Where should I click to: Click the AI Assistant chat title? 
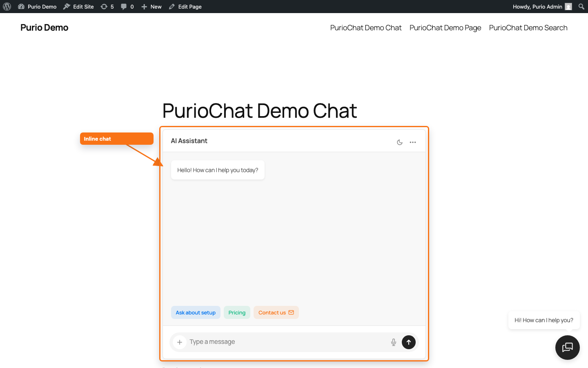pos(189,141)
